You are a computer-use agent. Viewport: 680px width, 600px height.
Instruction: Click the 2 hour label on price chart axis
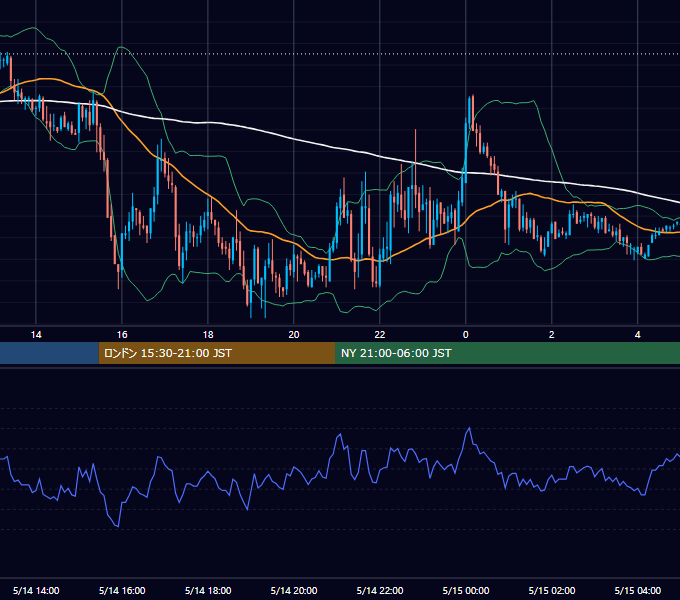click(x=551, y=335)
